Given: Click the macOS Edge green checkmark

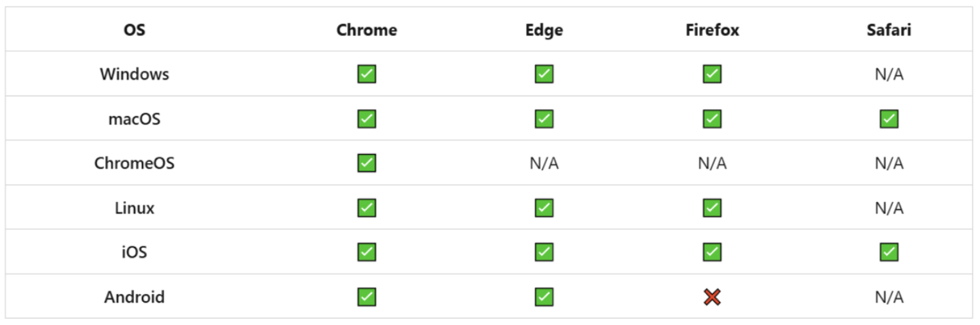Looking at the screenshot, I should [x=544, y=119].
